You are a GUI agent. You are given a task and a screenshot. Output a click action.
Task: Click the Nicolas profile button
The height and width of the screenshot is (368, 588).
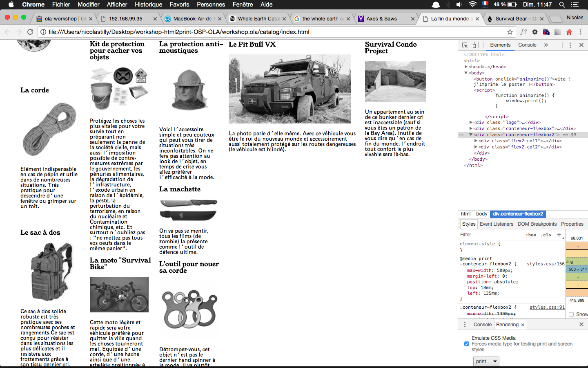point(575,18)
